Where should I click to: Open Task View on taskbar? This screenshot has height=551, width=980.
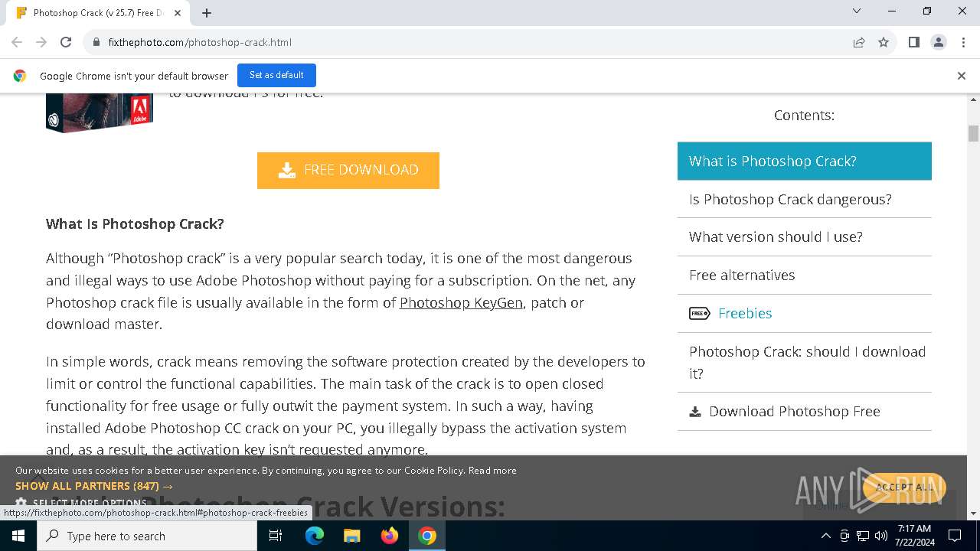[x=276, y=536]
